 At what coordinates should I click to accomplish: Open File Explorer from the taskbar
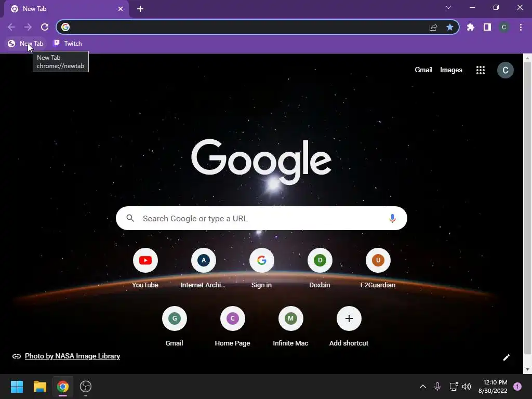click(x=39, y=387)
